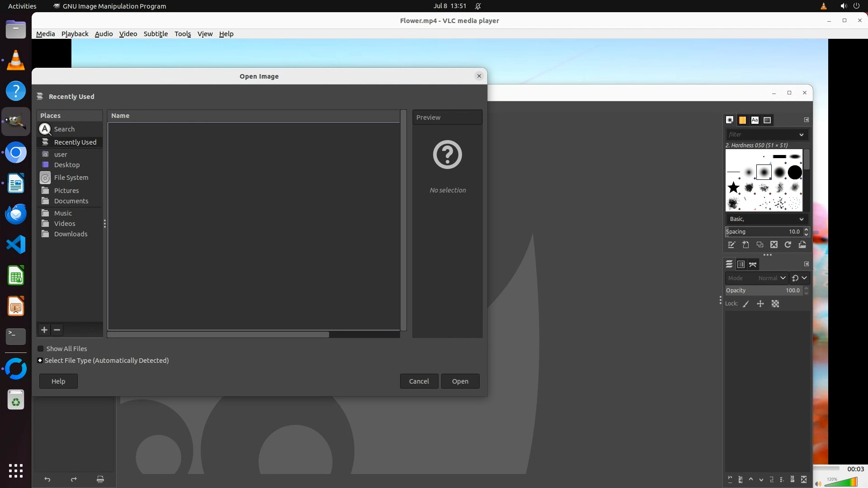Toggle Lock pixels brush icon
The height and width of the screenshot is (488, 868).
[746, 304]
